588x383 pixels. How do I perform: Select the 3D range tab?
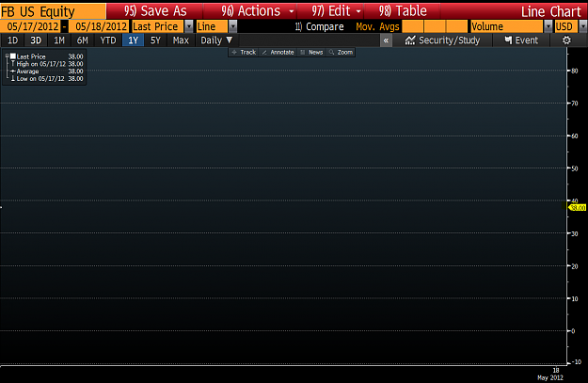36,40
